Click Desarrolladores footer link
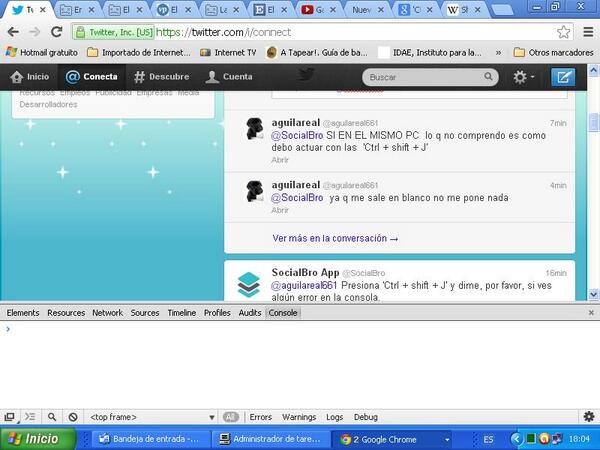 coord(49,104)
